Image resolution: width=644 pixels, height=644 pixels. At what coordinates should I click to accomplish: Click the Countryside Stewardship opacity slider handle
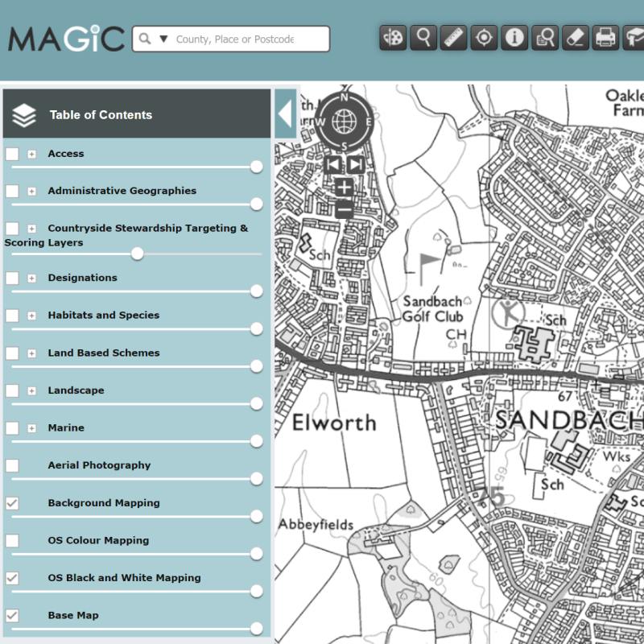pyautogui.click(x=138, y=254)
